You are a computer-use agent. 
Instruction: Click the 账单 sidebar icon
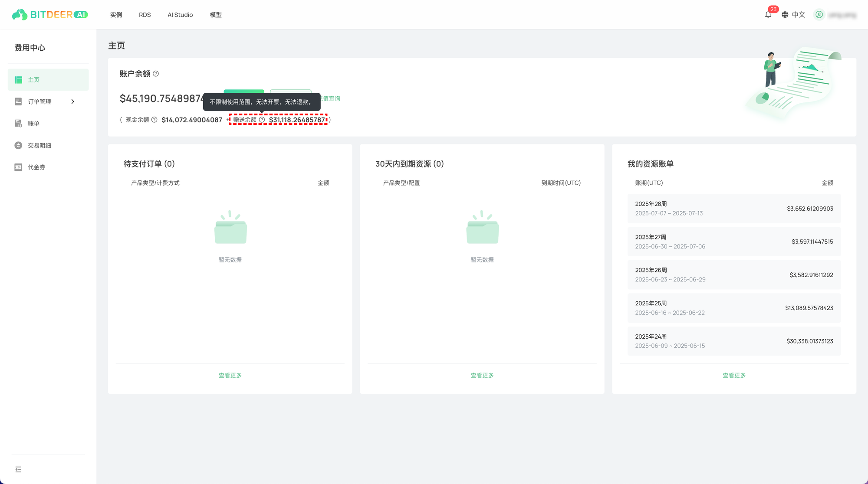[18, 124]
